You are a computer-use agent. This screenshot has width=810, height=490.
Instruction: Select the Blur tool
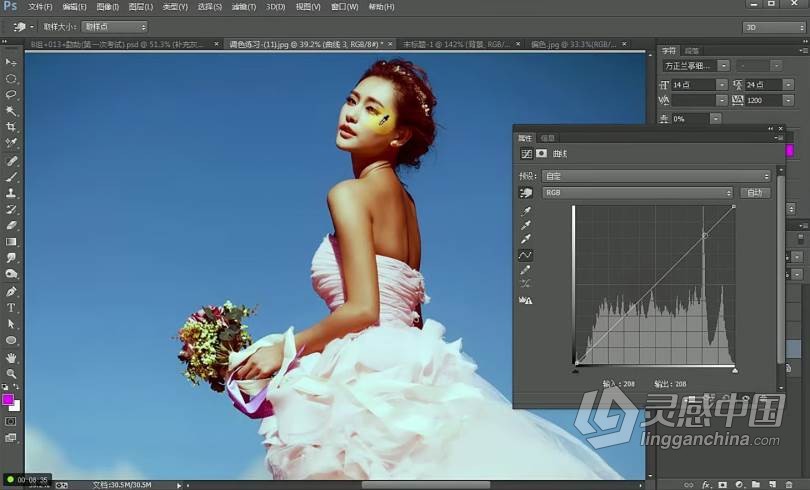11,258
